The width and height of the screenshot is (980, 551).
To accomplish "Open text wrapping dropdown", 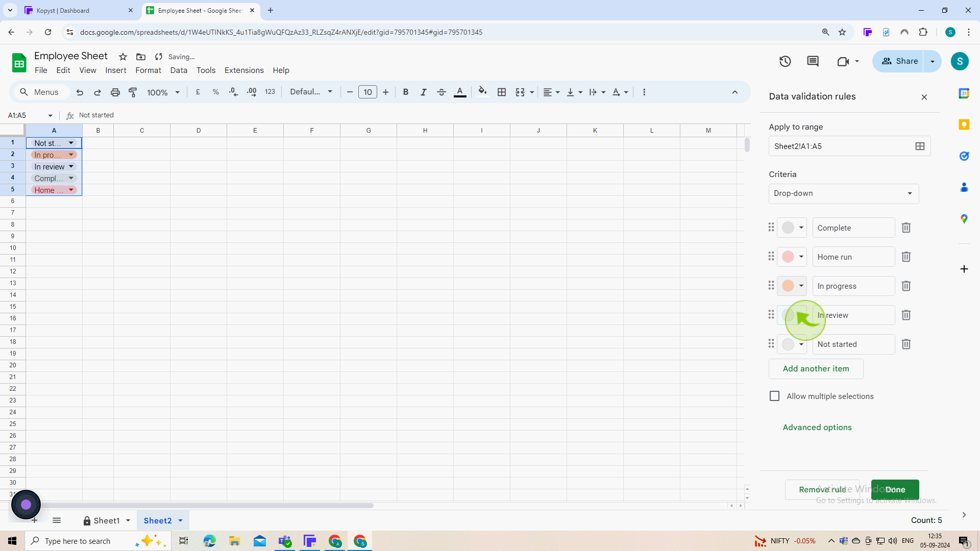I will (x=597, y=92).
